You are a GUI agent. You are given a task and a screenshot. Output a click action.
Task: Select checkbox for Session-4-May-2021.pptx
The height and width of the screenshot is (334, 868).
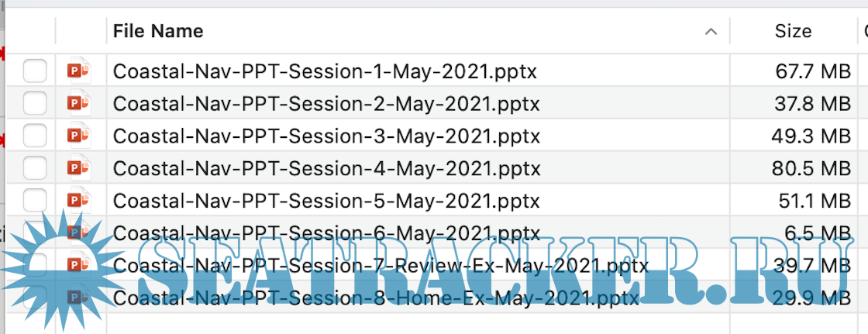tap(35, 167)
